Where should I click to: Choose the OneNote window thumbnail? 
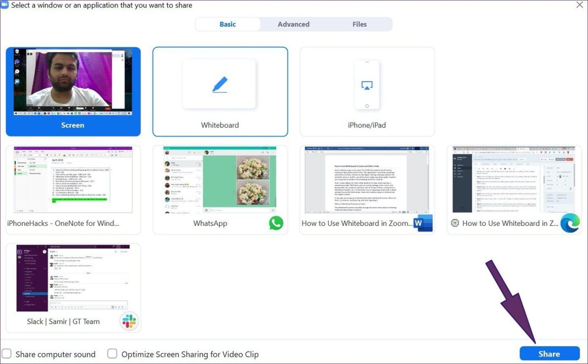coord(73,180)
